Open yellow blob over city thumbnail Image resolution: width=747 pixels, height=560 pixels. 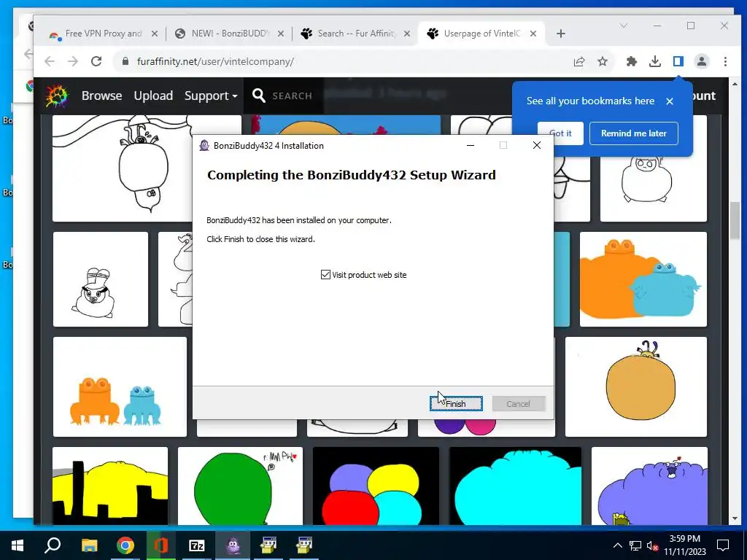pyautogui.click(x=110, y=486)
